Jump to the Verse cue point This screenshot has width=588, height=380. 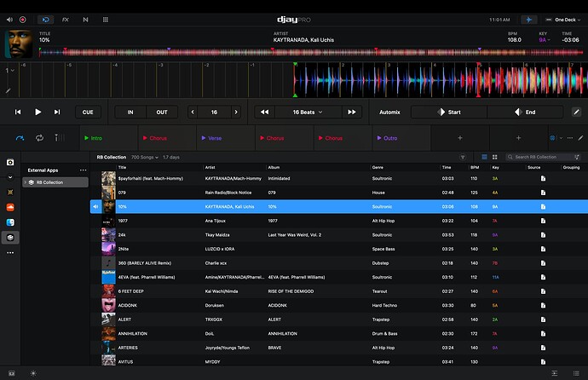point(226,138)
